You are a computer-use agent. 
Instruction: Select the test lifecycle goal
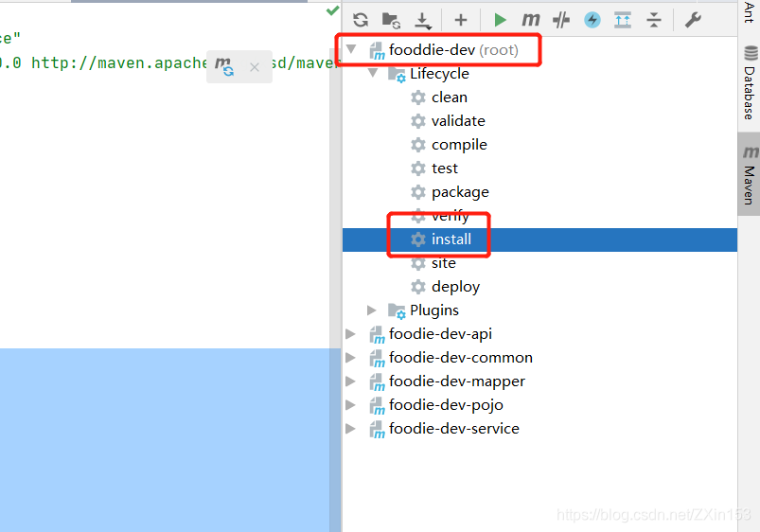click(445, 168)
